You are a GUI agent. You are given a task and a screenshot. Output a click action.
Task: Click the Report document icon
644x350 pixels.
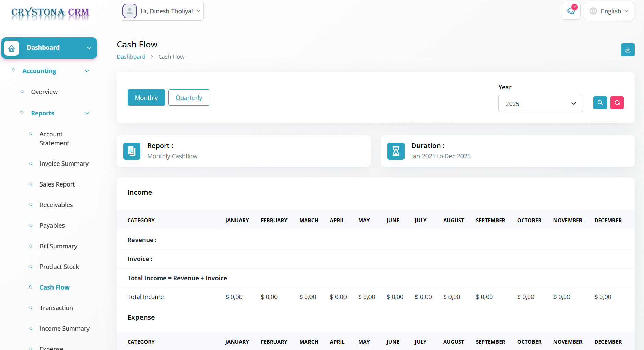pyautogui.click(x=132, y=151)
